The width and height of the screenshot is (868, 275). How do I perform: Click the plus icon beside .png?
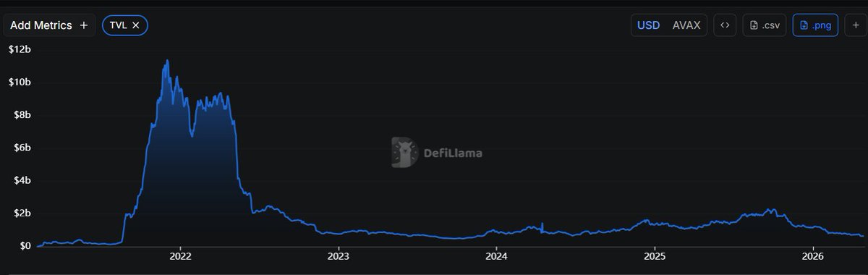(855, 25)
